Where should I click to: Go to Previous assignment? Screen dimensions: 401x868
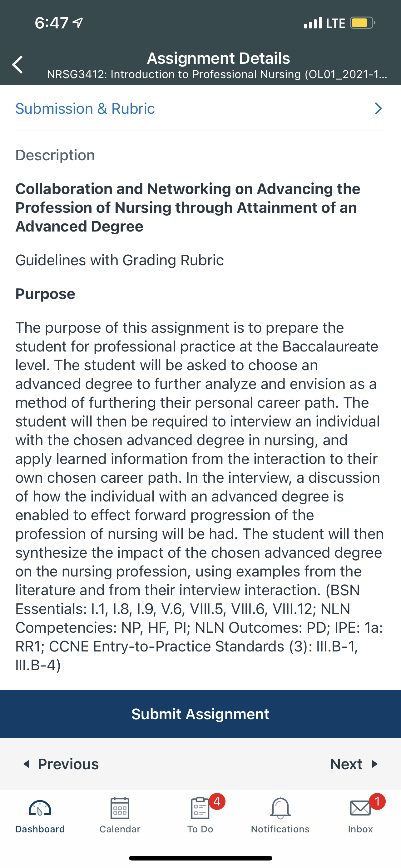(x=61, y=764)
